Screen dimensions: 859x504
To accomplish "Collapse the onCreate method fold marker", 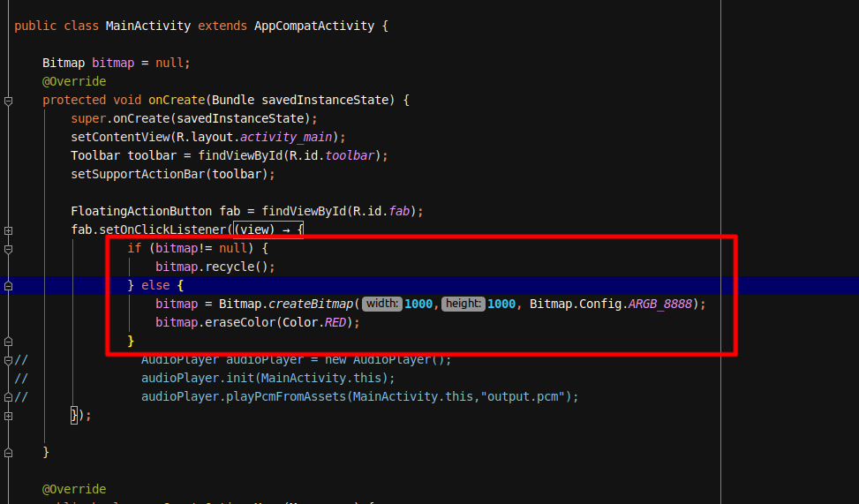I will 8,101.
